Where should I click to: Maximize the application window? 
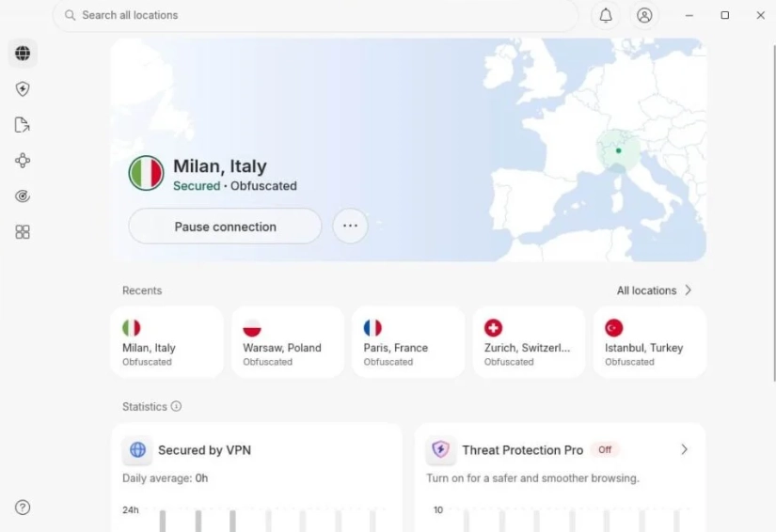(724, 15)
